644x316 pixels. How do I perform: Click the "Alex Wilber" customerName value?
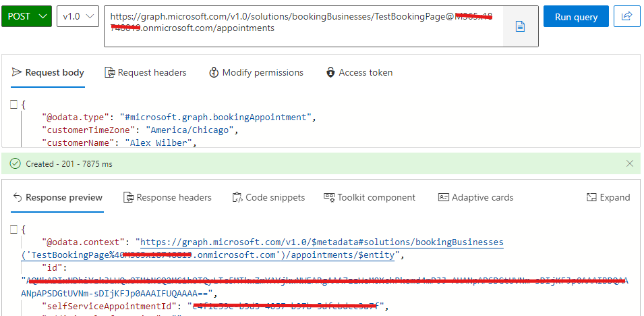click(x=160, y=142)
